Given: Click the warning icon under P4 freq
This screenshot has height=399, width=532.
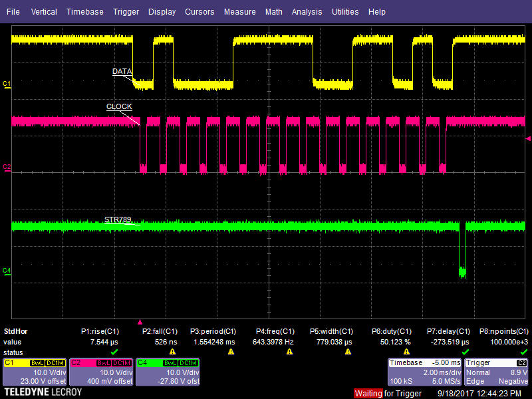Looking at the screenshot, I should pyautogui.click(x=289, y=351).
